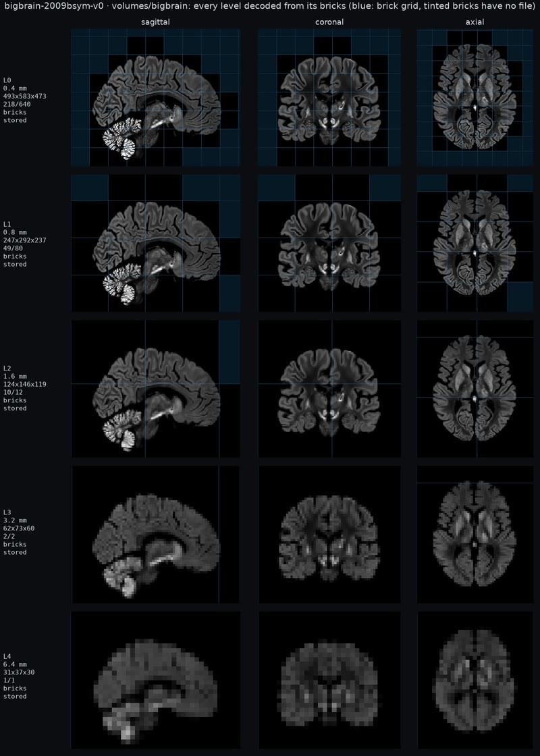Click the "axial" column header

pyautogui.click(x=475, y=22)
